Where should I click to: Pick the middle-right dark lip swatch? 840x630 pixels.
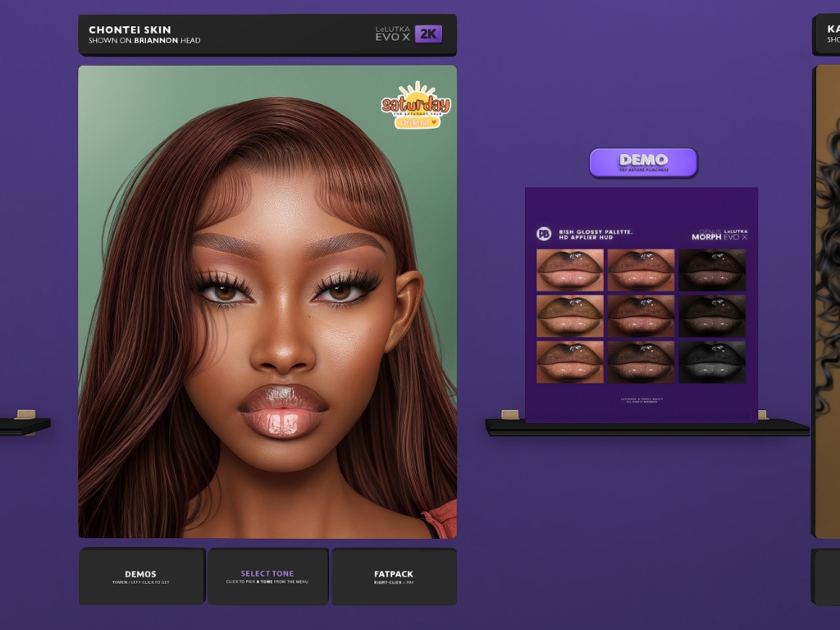[x=712, y=316]
